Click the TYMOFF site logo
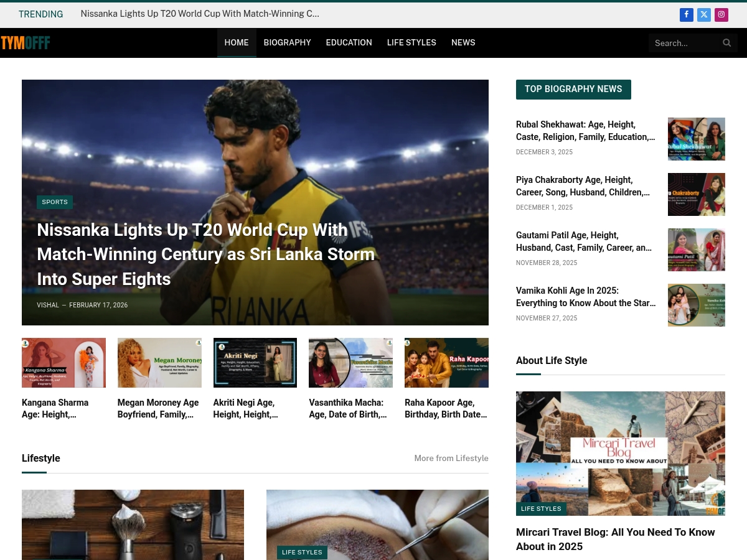The width and height of the screenshot is (747, 560). (26, 43)
